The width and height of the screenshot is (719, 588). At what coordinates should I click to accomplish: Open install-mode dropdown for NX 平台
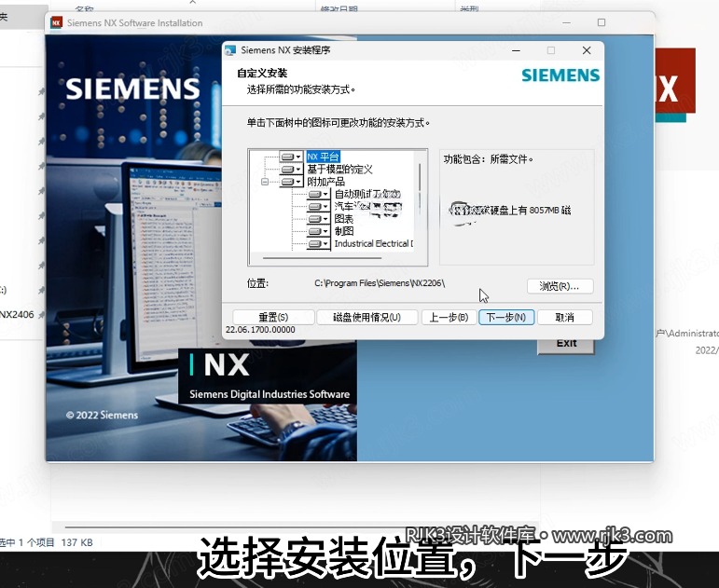tap(291, 157)
